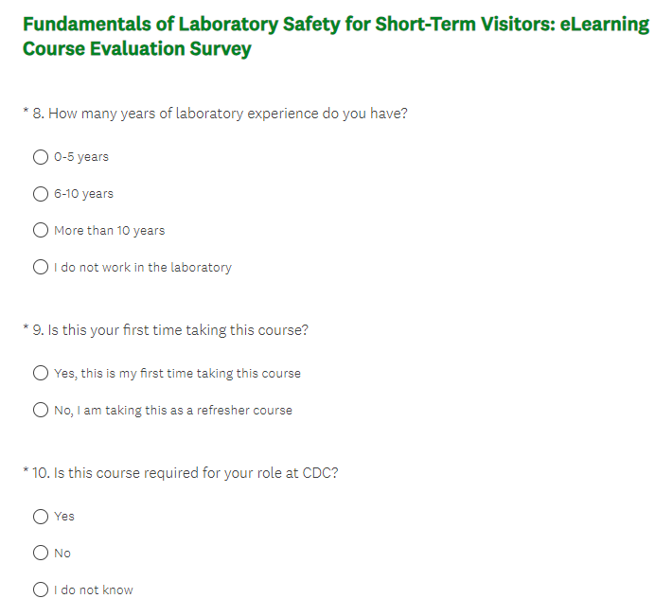
Task: Click the '0-5 years' label text
Action: point(81,157)
